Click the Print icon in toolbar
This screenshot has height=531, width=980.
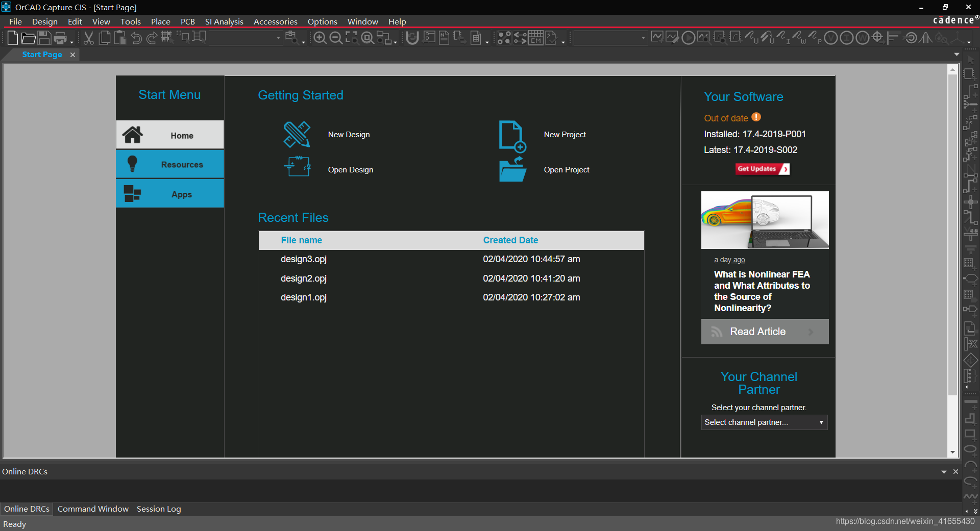pyautogui.click(x=61, y=38)
